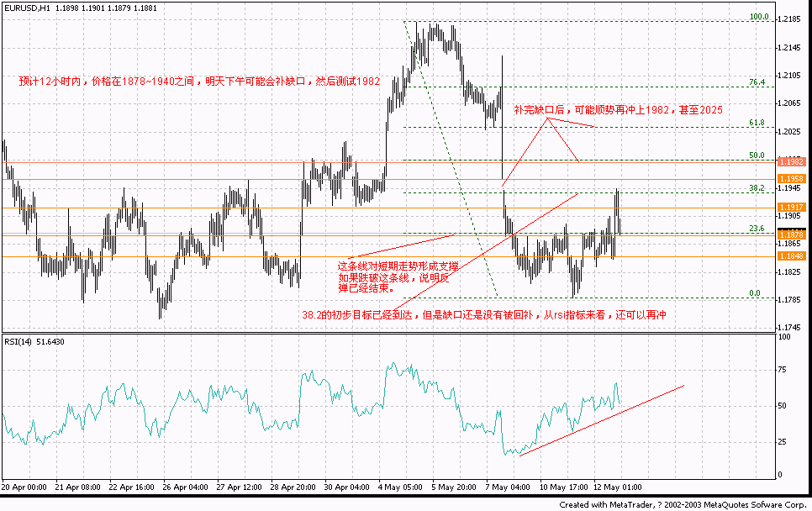Click the 12 May 01:00 time label
This screenshot has width=812, height=511.
pos(618,487)
